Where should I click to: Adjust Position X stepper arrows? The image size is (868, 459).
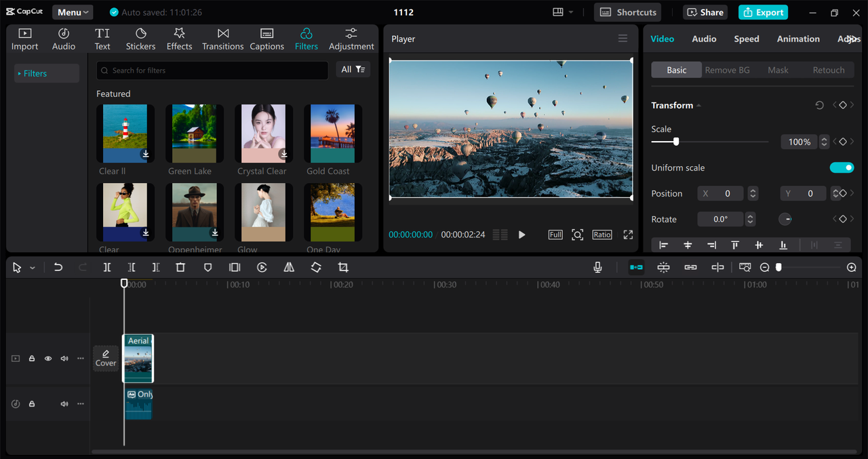point(753,193)
